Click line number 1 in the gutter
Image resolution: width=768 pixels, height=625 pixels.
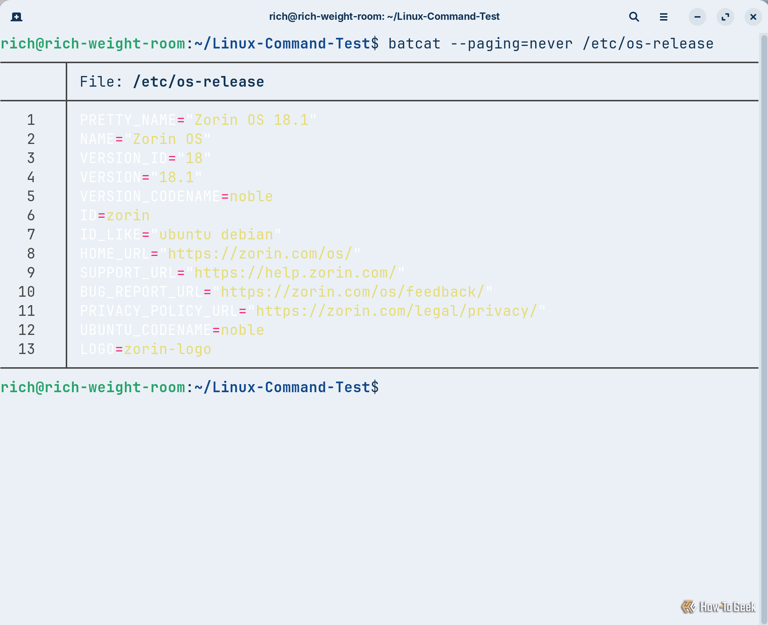pos(31,120)
